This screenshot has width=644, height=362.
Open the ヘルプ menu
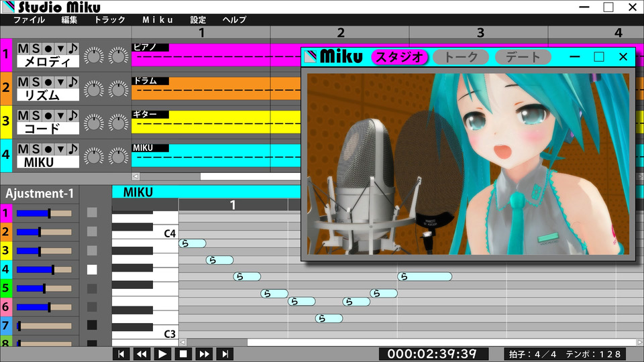click(235, 19)
